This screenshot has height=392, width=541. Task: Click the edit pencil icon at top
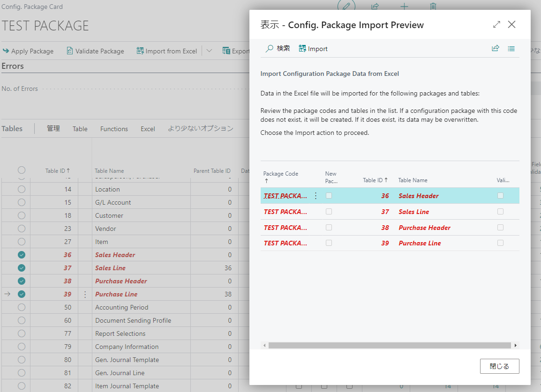tap(346, 6)
